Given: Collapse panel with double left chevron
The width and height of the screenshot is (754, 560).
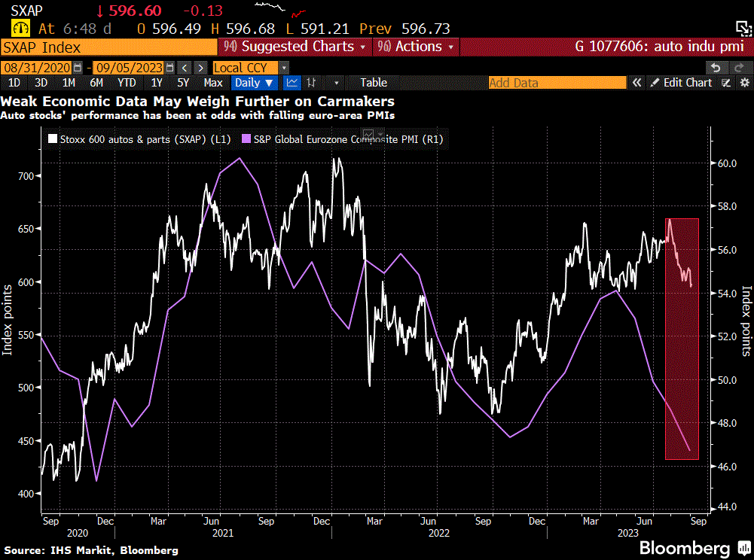Looking at the screenshot, I should point(636,83).
